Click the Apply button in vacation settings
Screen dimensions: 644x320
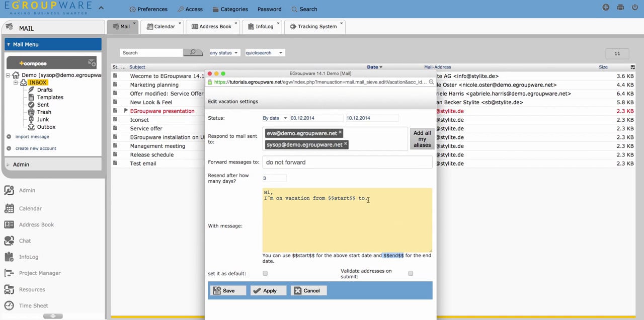(268, 290)
